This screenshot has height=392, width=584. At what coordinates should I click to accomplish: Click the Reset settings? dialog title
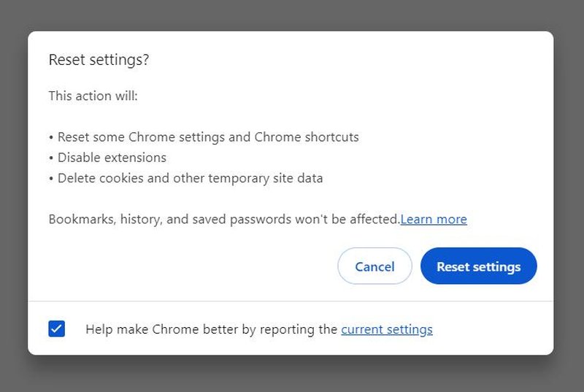pyautogui.click(x=99, y=60)
